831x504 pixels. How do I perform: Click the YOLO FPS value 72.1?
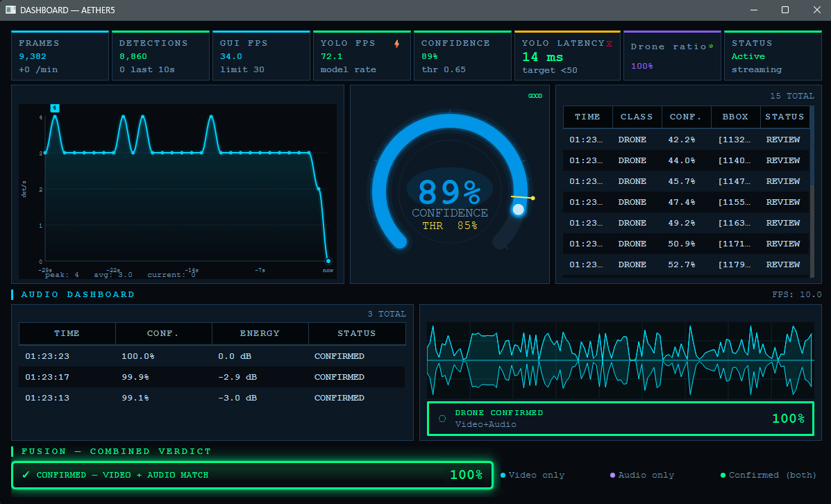(x=332, y=56)
